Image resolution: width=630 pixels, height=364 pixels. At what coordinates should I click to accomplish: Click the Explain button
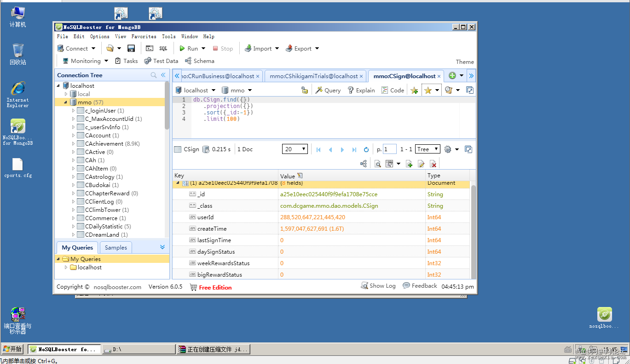361,90
